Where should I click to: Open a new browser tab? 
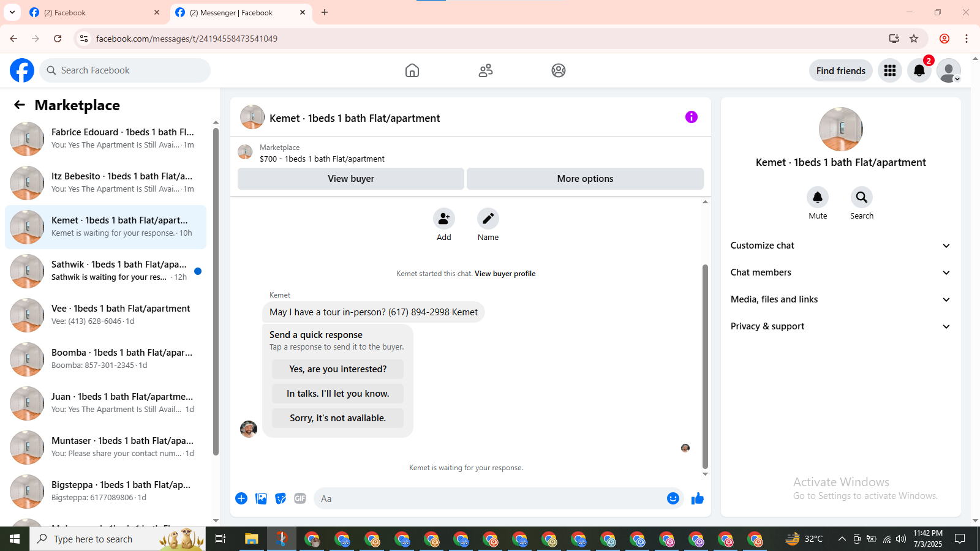325,12
